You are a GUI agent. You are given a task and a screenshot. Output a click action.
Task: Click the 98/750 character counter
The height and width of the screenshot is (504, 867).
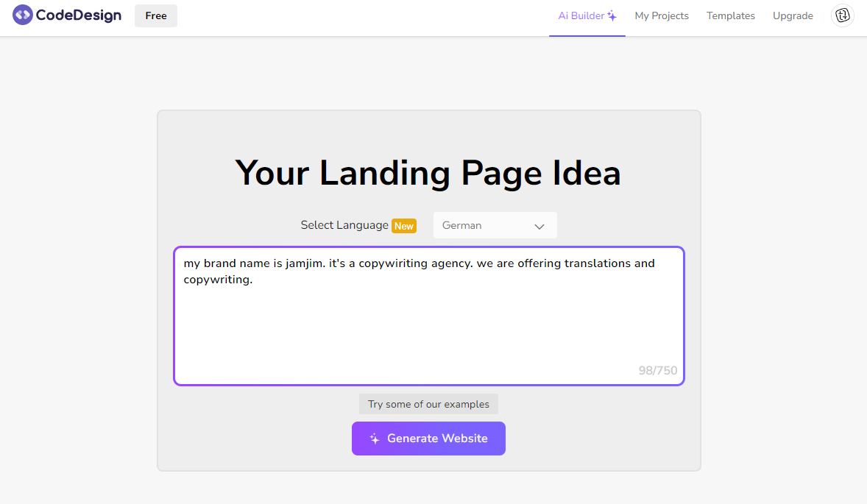(658, 371)
